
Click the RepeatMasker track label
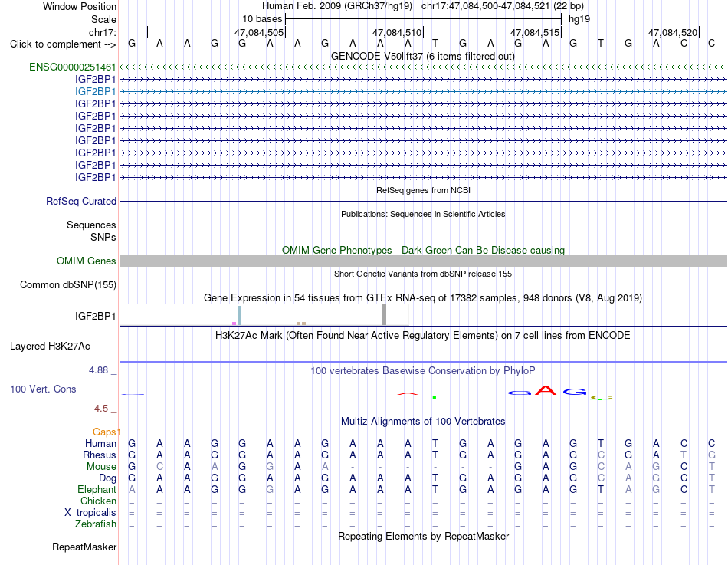84,547
